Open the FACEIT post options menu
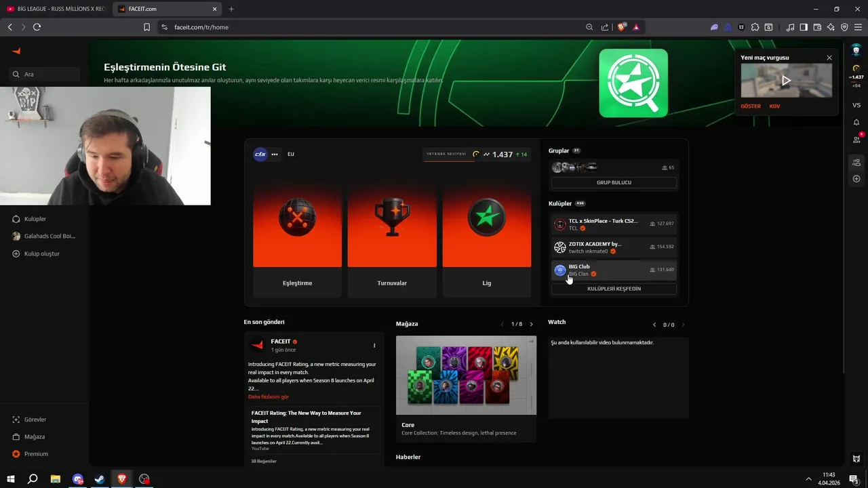 (374, 346)
